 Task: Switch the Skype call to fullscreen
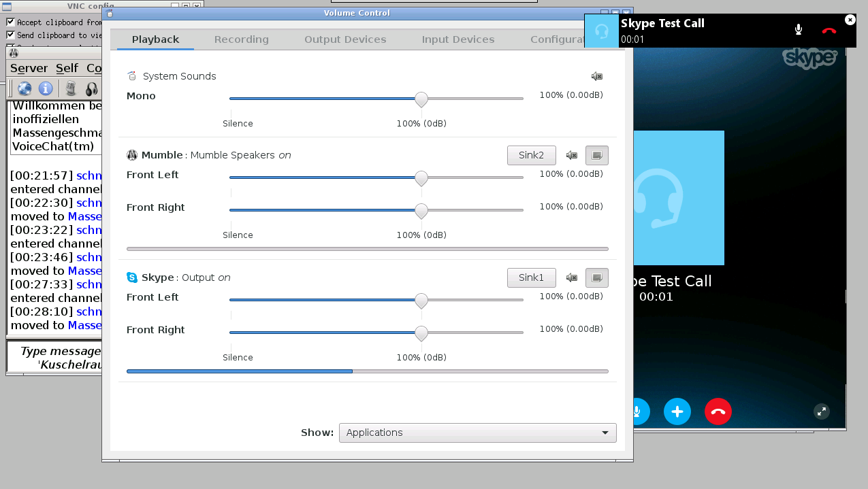point(822,411)
